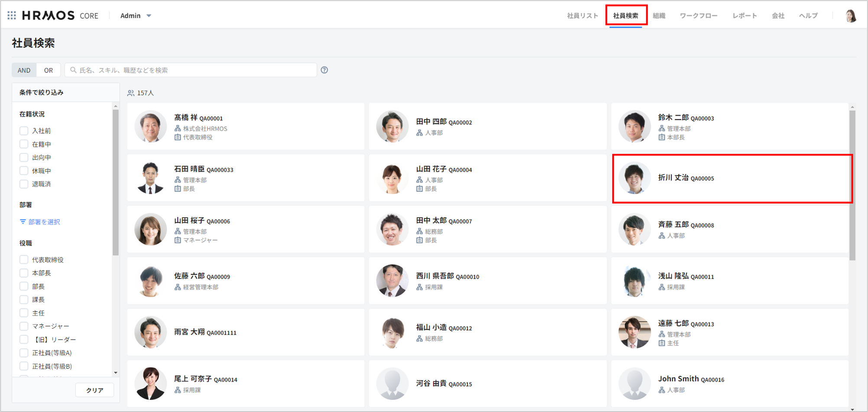
Task: Click the magnifier icon in search box
Action: click(73, 70)
